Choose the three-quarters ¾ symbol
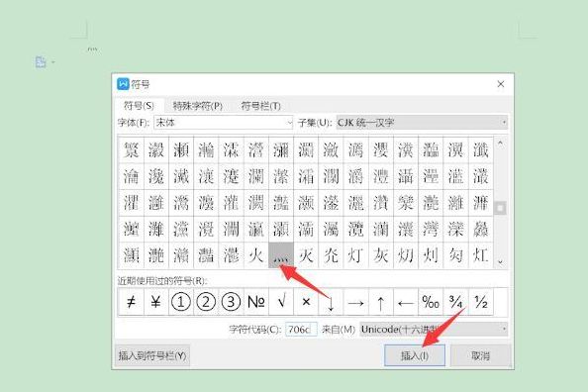588x392 pixels. [x=455, y=302]
